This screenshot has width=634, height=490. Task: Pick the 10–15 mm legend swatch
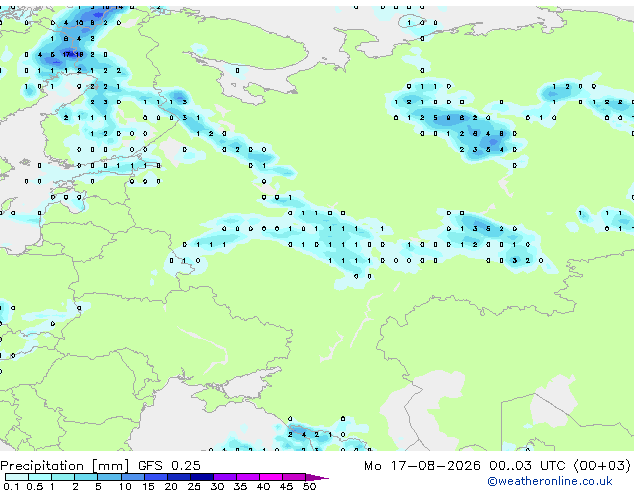[132, 477]
